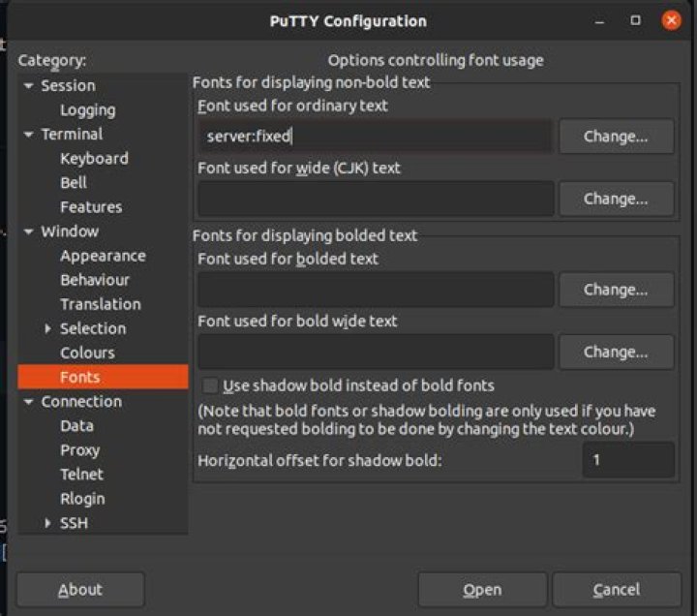Focus the wide (CJK) font field
The height and width of the screenshot is (616, 697).
point(376,199)
